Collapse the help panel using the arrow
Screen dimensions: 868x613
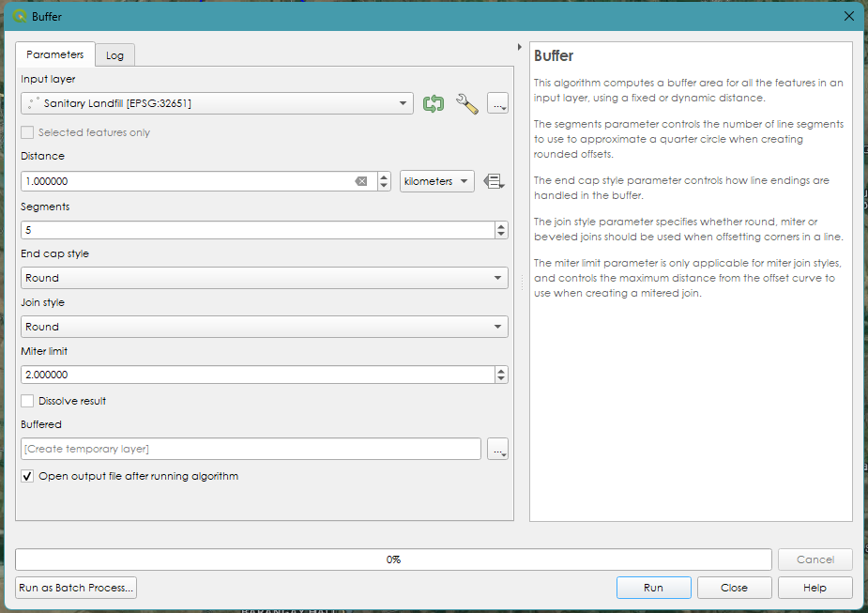(x=520, y=47)
